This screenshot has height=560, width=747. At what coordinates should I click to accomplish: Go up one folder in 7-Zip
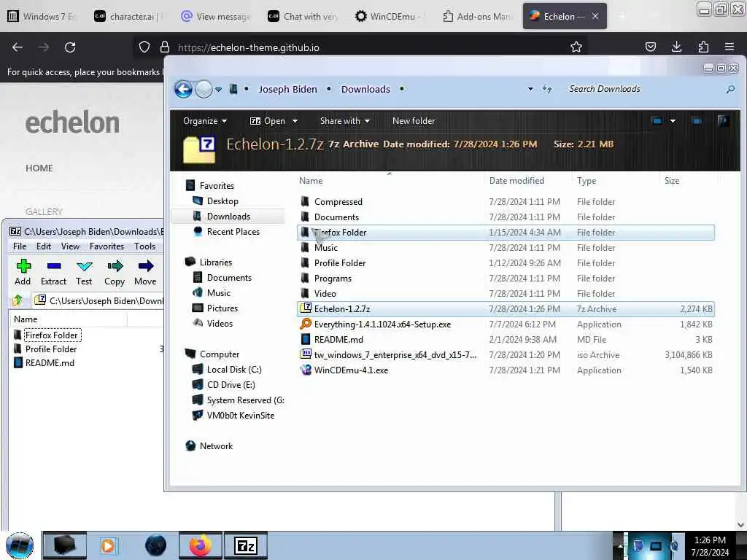[18, 300]
